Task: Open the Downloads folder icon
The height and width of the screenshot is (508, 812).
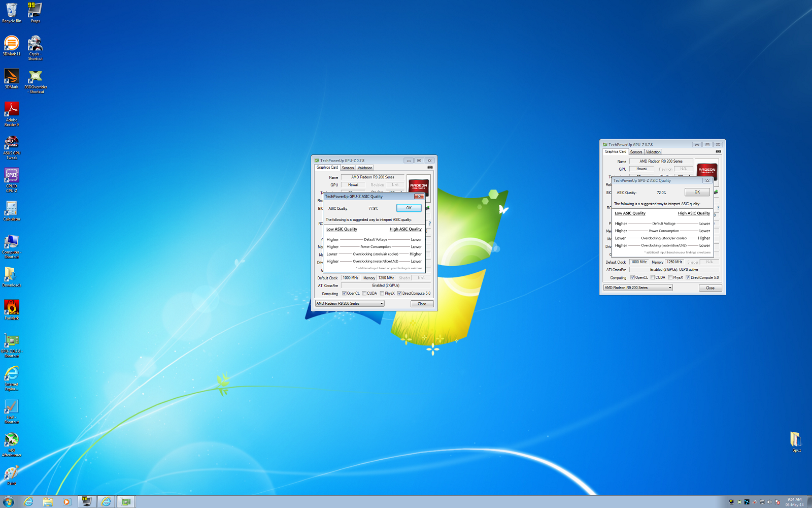Action: point(11,277)
